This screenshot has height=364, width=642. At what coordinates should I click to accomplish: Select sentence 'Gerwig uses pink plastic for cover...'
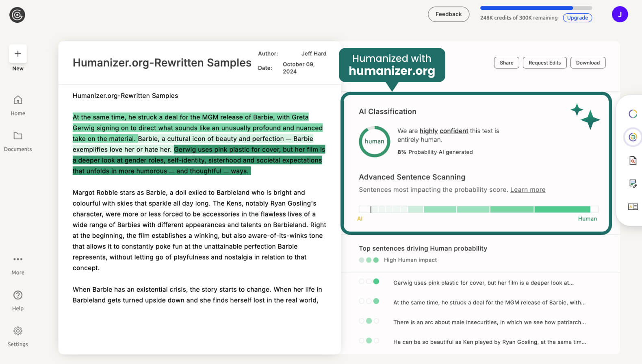point(484,283)
